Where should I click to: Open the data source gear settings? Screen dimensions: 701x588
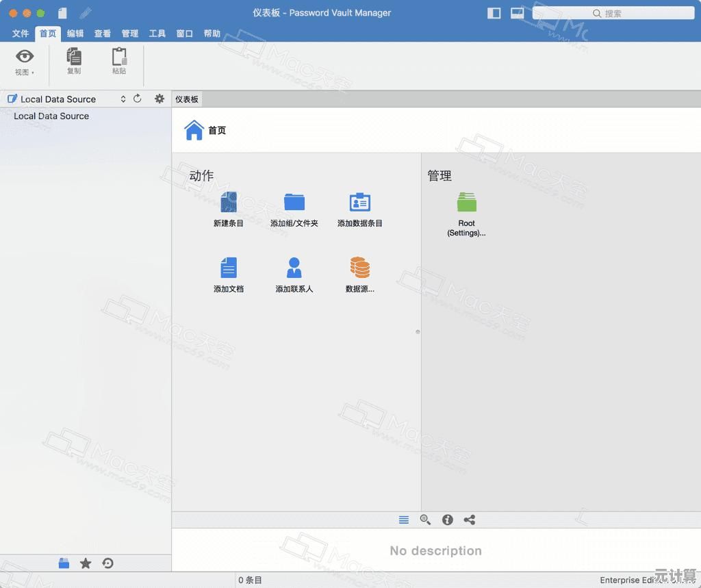pos(160,99)
